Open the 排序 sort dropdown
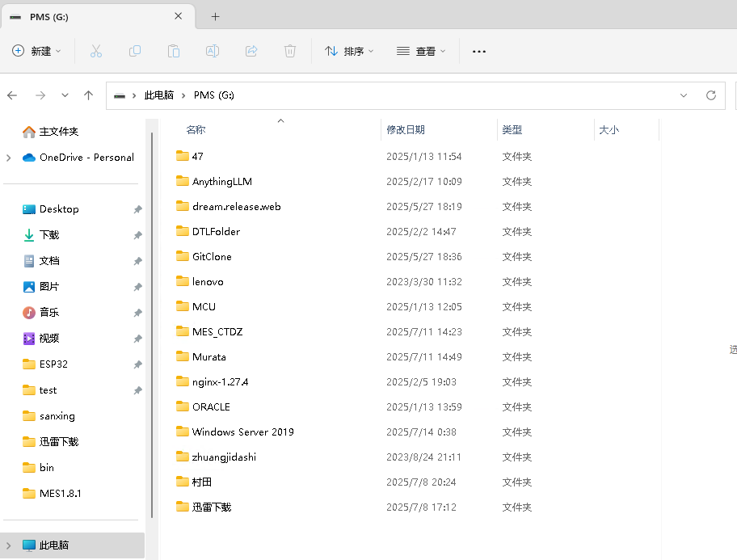The height and width of the screenshot is (560, 737). (x=349, y=51)
